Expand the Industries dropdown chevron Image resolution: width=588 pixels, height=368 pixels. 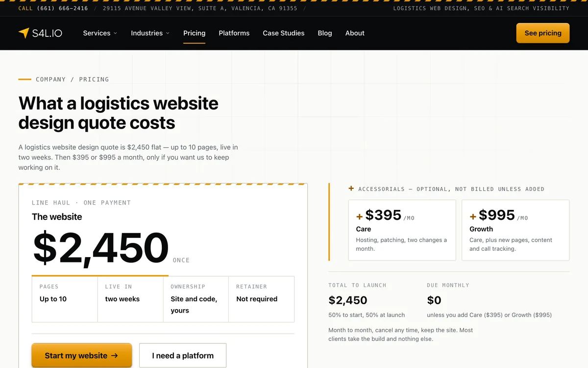coord(168,33)
